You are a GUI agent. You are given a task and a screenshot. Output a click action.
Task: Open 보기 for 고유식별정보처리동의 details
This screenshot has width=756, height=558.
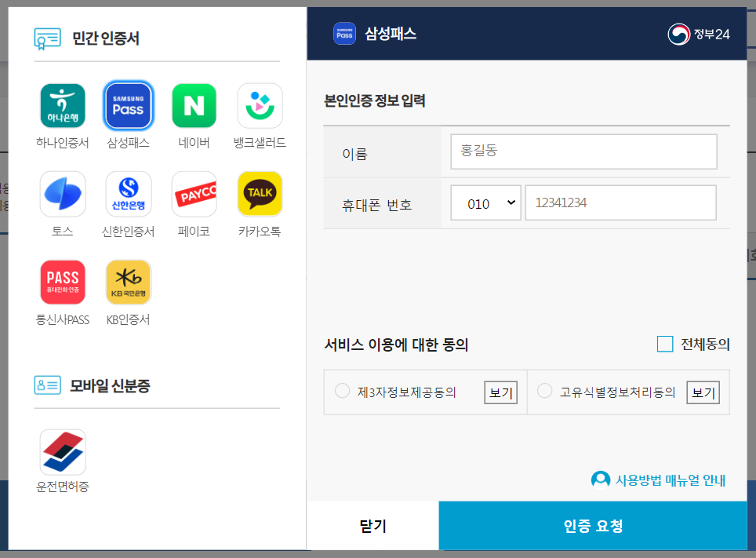[x=703, y=392]
